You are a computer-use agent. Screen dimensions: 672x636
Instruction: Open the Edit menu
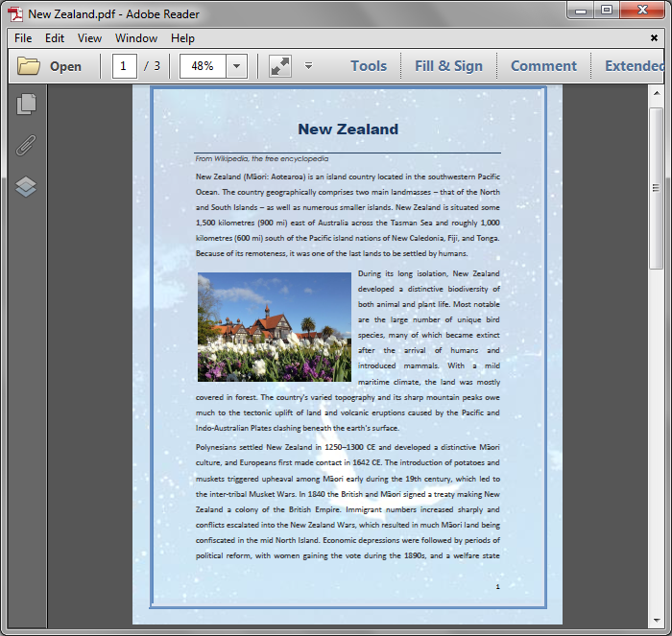[x=55, y=38]
